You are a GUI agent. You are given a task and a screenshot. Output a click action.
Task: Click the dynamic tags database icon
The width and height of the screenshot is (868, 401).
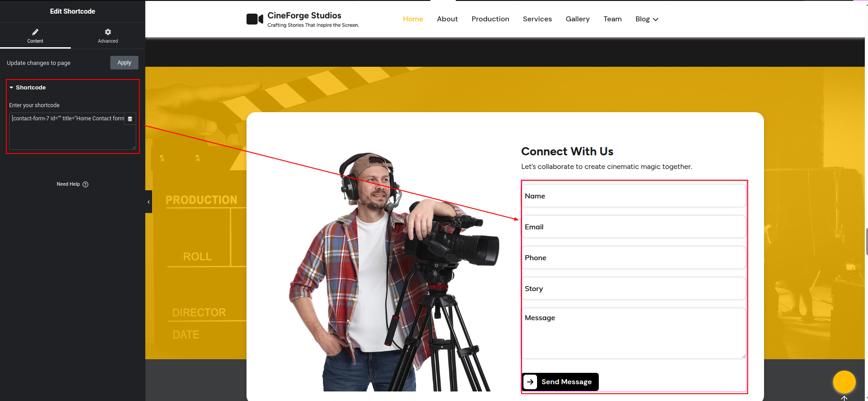tap(130, 119)
